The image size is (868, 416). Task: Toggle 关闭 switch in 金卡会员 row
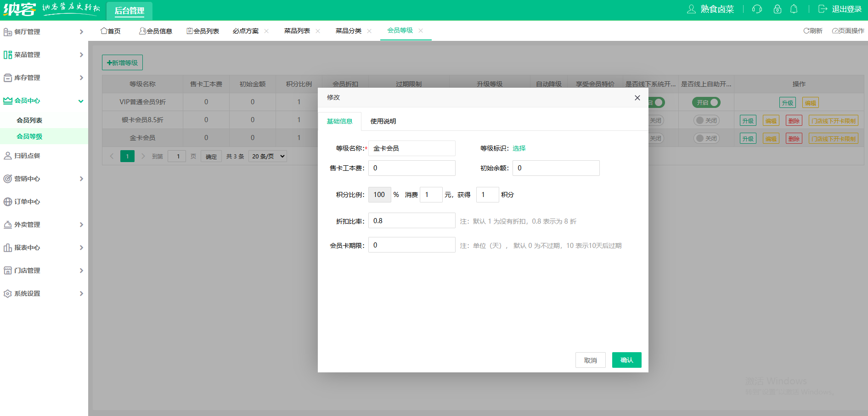point(706,138)
